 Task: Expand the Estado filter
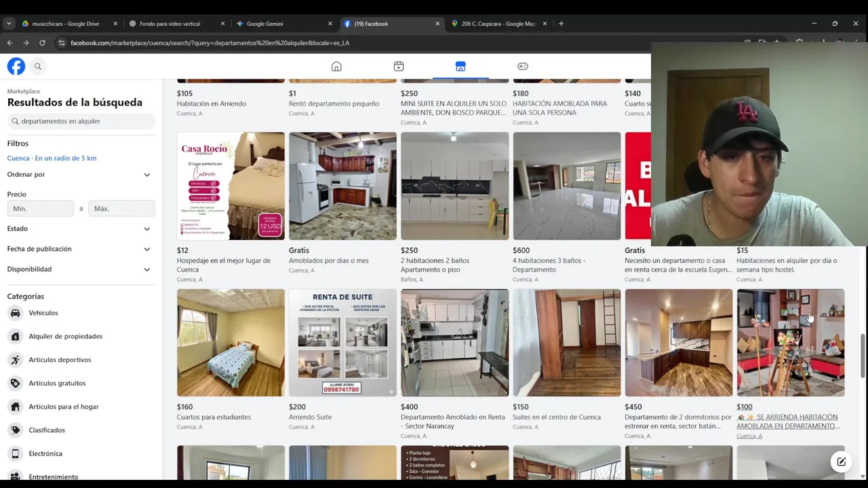80,229
